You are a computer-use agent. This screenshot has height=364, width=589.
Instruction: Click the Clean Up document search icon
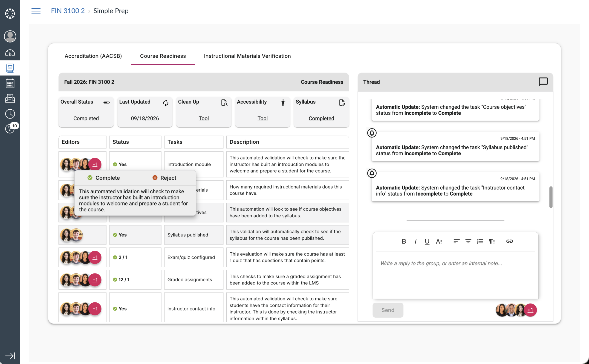224,103
